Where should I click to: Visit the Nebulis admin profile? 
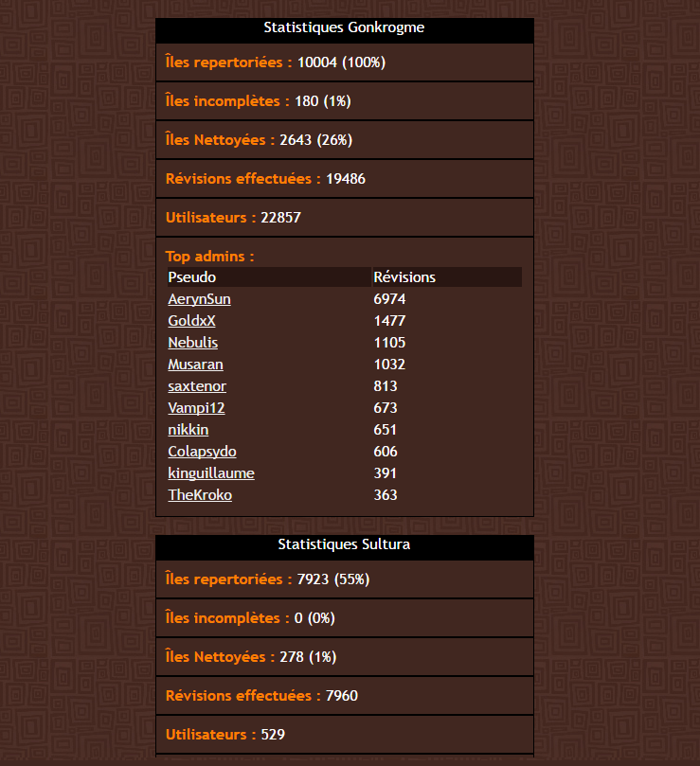tap(192, 343)
